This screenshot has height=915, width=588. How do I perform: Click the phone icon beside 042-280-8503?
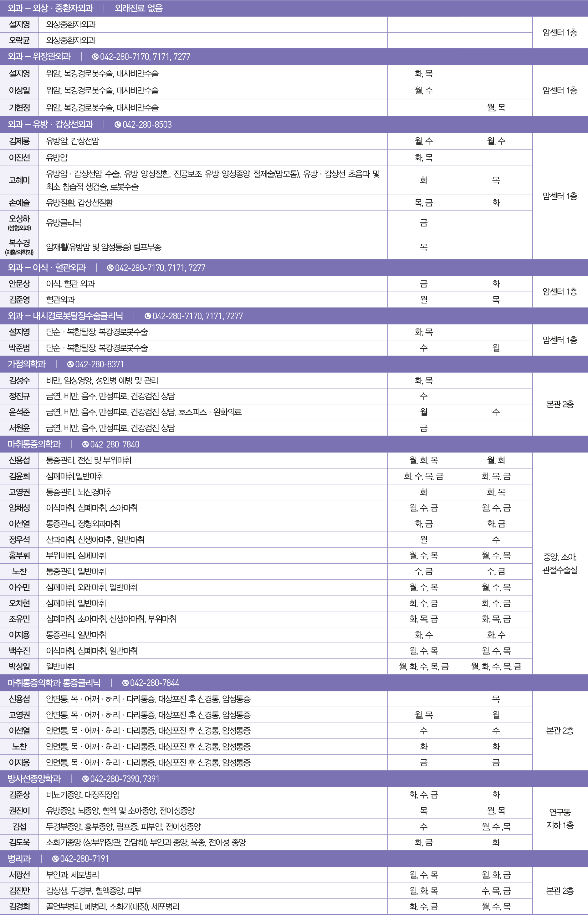coord(118,125)
